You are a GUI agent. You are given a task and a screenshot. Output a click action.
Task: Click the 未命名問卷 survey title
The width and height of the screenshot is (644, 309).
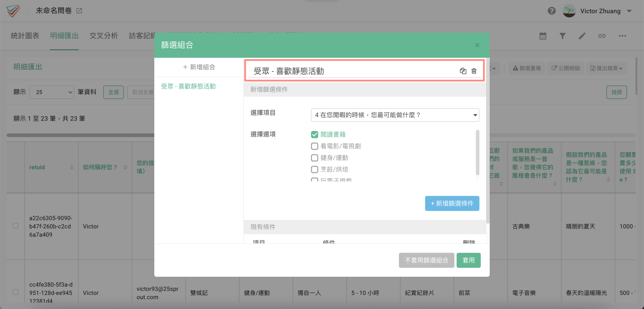click(x=53, y=11)
